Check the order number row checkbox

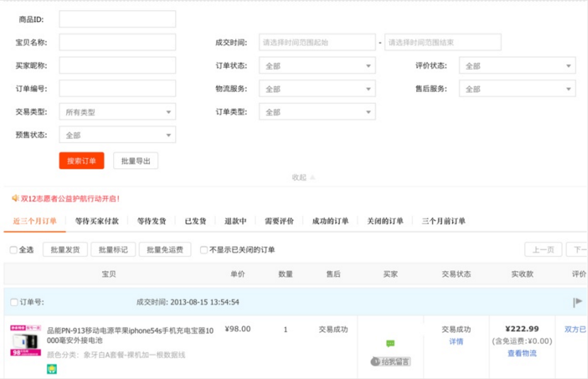click(14, 302)
